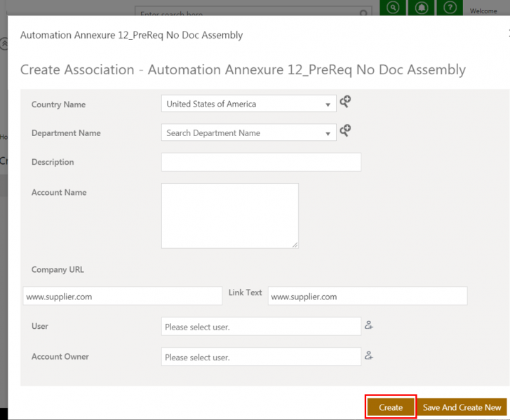
Task: Click the Department Name label
Action: tap(66, 133)
